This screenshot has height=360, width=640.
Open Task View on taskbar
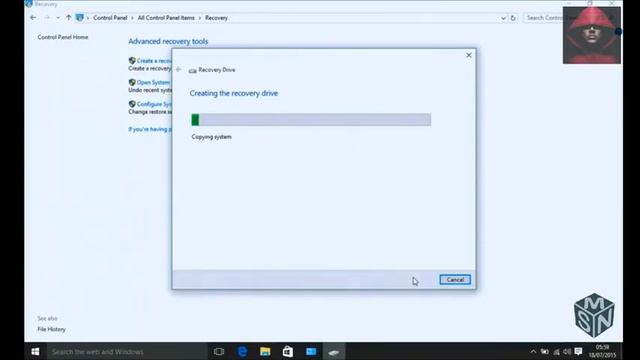(219, 351)
